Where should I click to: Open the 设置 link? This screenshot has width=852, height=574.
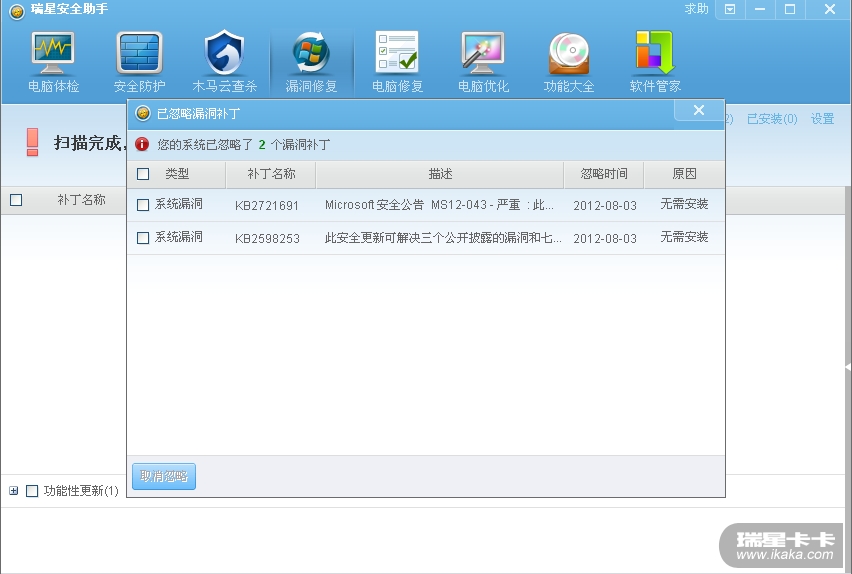click(x=822, y=118)
